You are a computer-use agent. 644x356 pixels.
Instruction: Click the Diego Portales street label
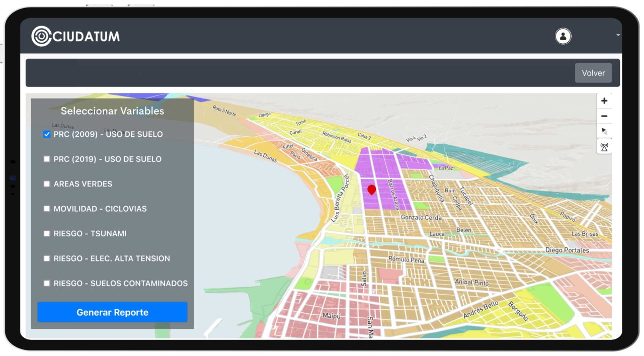coord(567,250)
